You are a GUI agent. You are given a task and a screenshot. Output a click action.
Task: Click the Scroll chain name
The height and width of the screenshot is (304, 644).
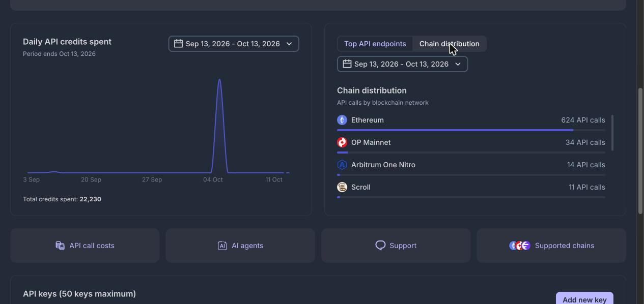[361, 187]
